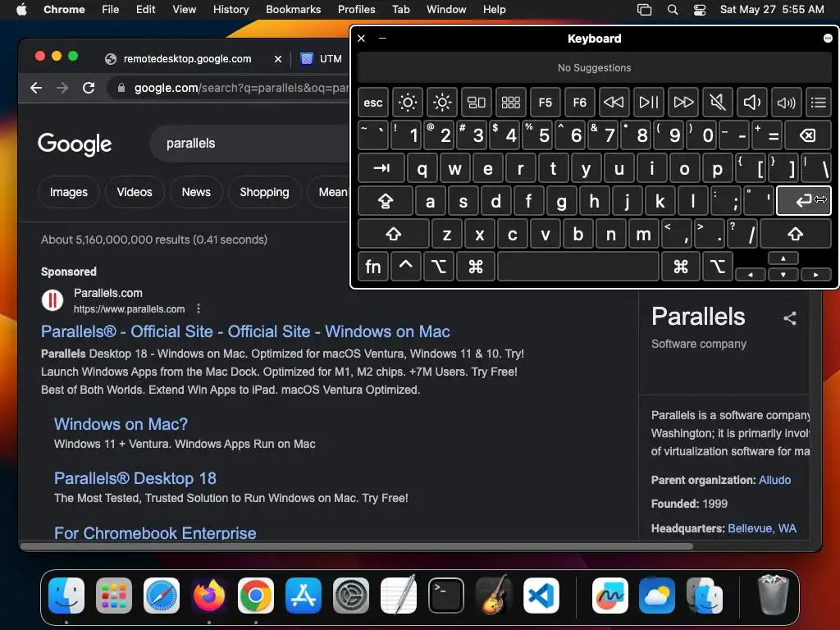
Task: Switch to remotedesktop.google.com tab
Action: tap(187, 59)
